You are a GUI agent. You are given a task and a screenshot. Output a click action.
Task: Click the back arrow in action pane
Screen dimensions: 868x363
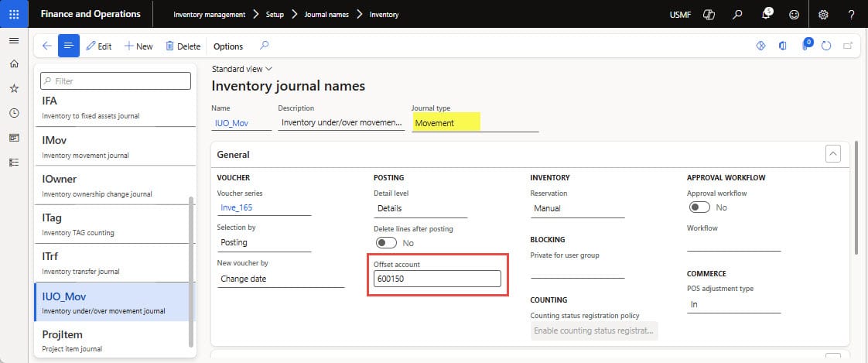pyautogui.click(x=46, y=46)
